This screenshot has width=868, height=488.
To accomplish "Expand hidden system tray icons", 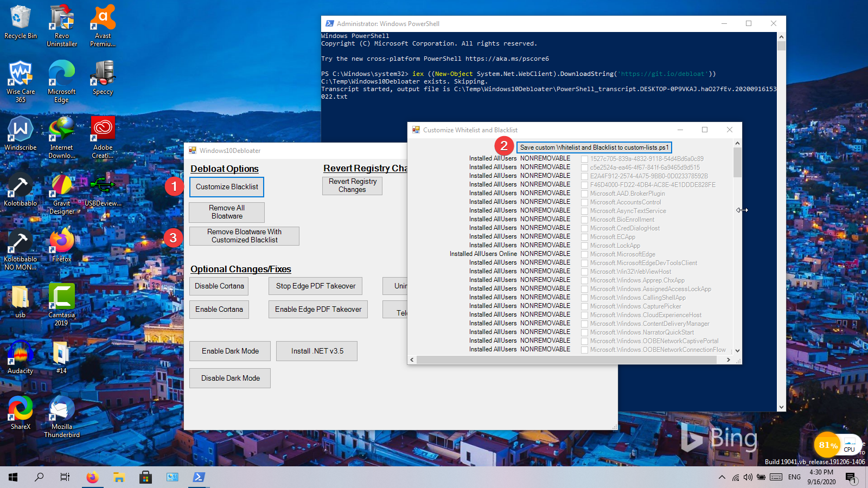I will pos(722,477).
